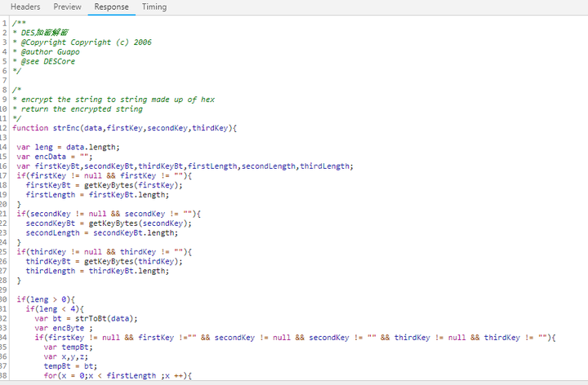Place cursor on '@author Guapo' comment line

point(47,52)
